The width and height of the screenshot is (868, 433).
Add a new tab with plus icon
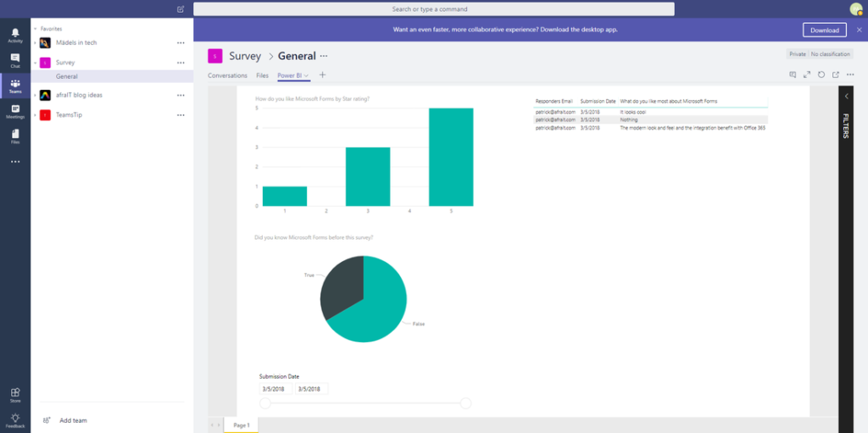(323, 75)
